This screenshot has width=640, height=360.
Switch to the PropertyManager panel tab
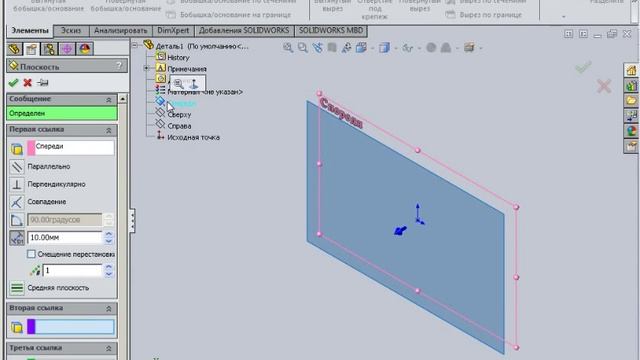point(31,49)
